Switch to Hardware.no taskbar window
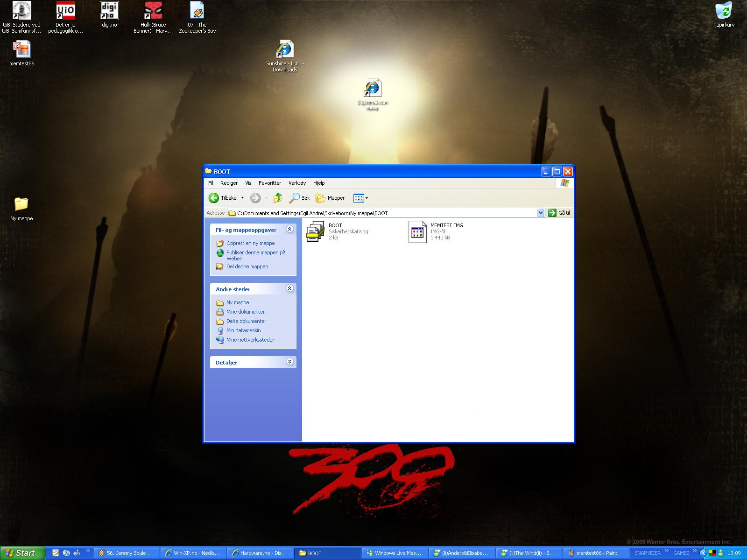The image size is (747, 560). click(x=261, y=553)
